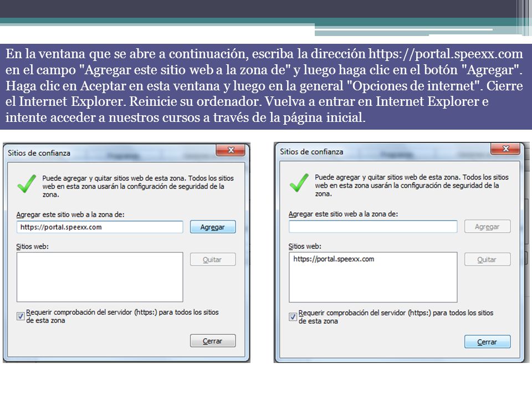The height and width of the screenshot is (399, 532).
Task: Click "Requerir comprobación del servidor" label in left dialog
Action: coord(122,316)
